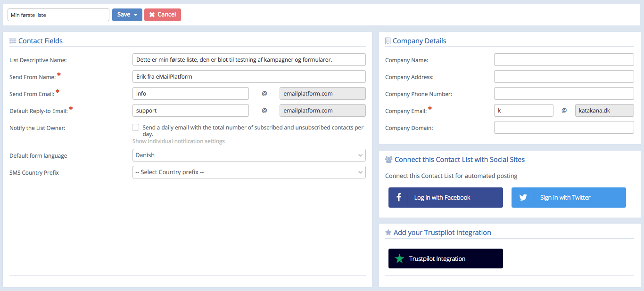Click the Company Domain field
The image size is (644, 291).
click(564, 128)
